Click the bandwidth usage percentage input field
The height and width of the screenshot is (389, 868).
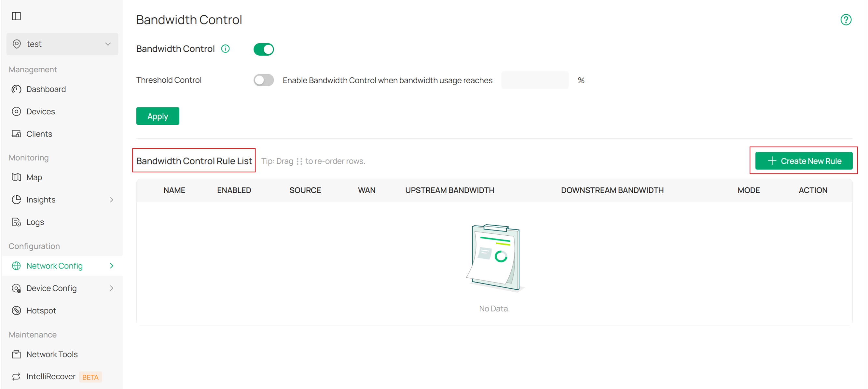point(534,80)
